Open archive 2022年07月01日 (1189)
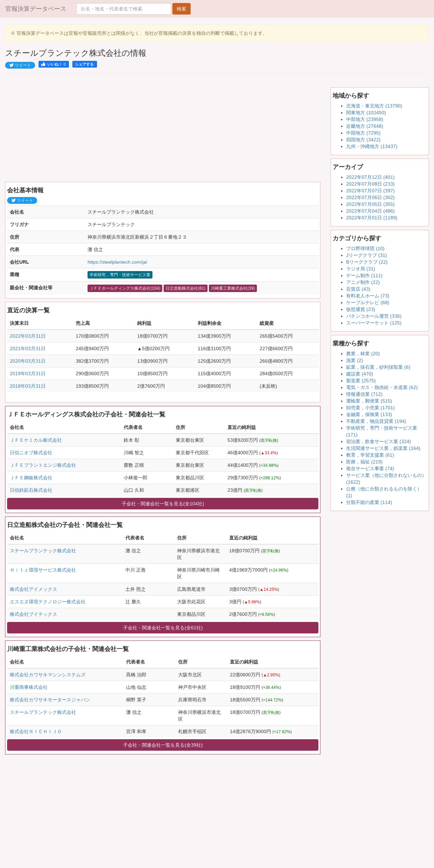The image size is (434, 868). click(371, 218)
